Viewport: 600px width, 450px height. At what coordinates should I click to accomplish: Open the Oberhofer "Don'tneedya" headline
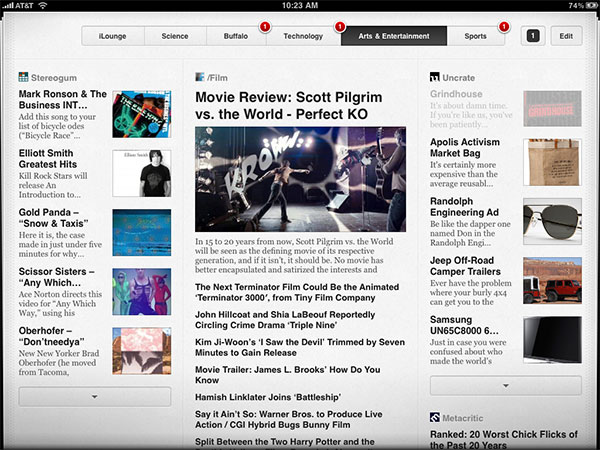pyautogui.click(x=52, y=336)
